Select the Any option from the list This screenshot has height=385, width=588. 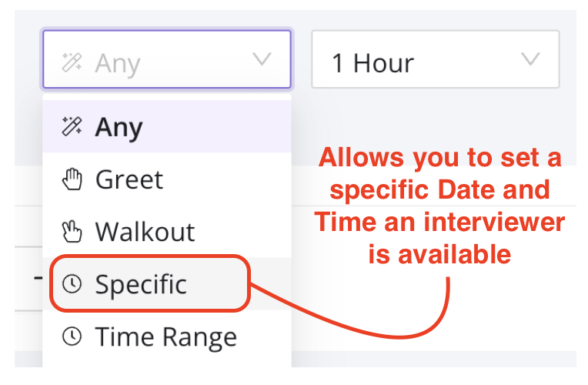pyautogui.click(x=119, y=127)
